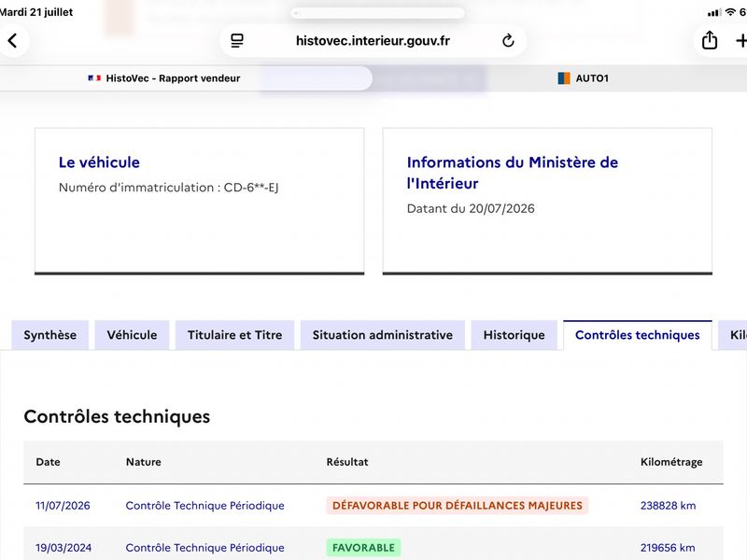Click the date 19/03/2024
The image size is (747, 560).
(63, 548)
